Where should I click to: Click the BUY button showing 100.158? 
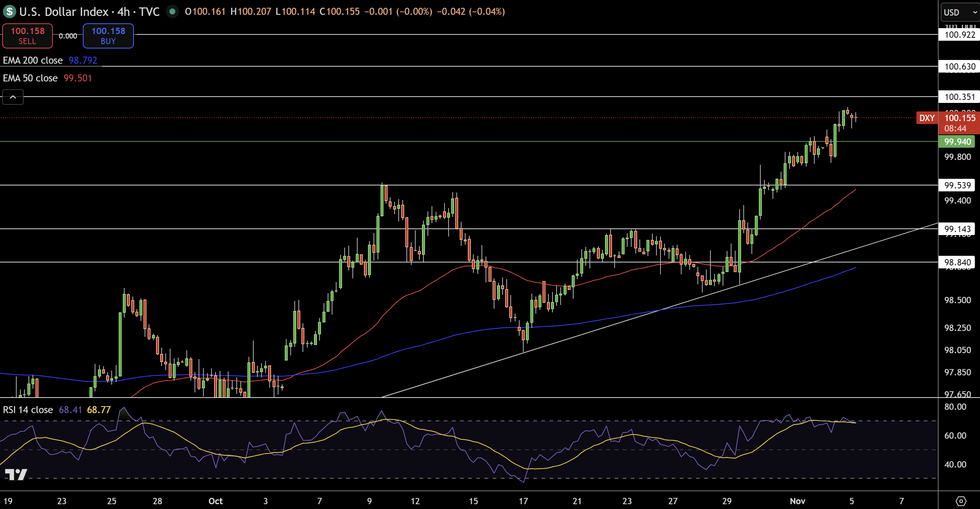pos(108,36)
